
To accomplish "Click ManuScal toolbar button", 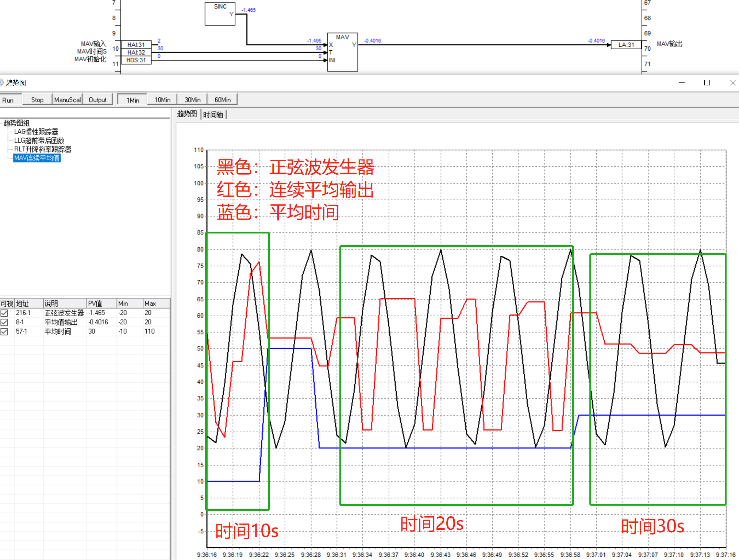I will pyautogui.click(x=67, y=100).
